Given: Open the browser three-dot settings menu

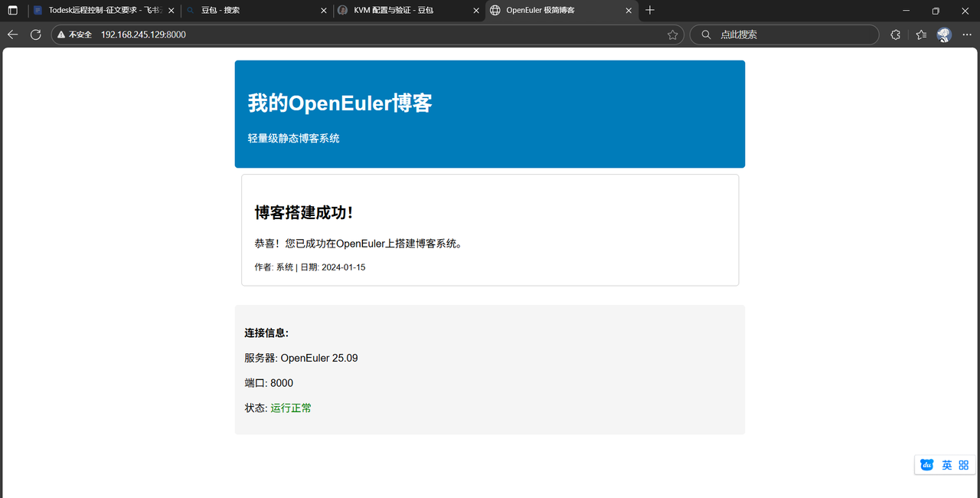Looking at the screenshot, I should (x=966, y=34).
